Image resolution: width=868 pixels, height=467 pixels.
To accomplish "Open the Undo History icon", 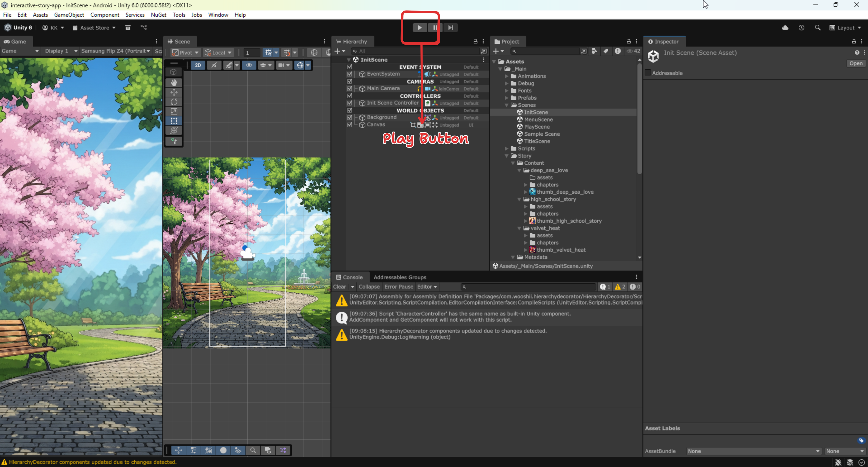I will (801, 28).
